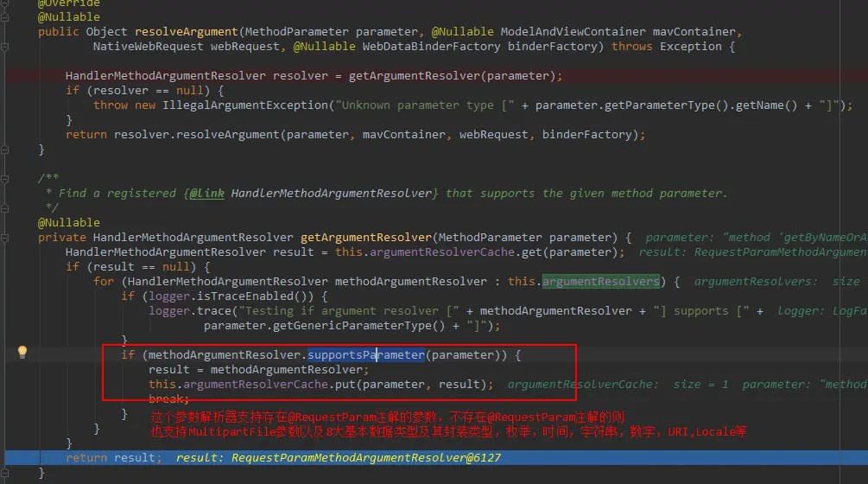The height and width of the screenshot is (484, 868).
Task: Click logger.trace call
Action: coord(190,310)
